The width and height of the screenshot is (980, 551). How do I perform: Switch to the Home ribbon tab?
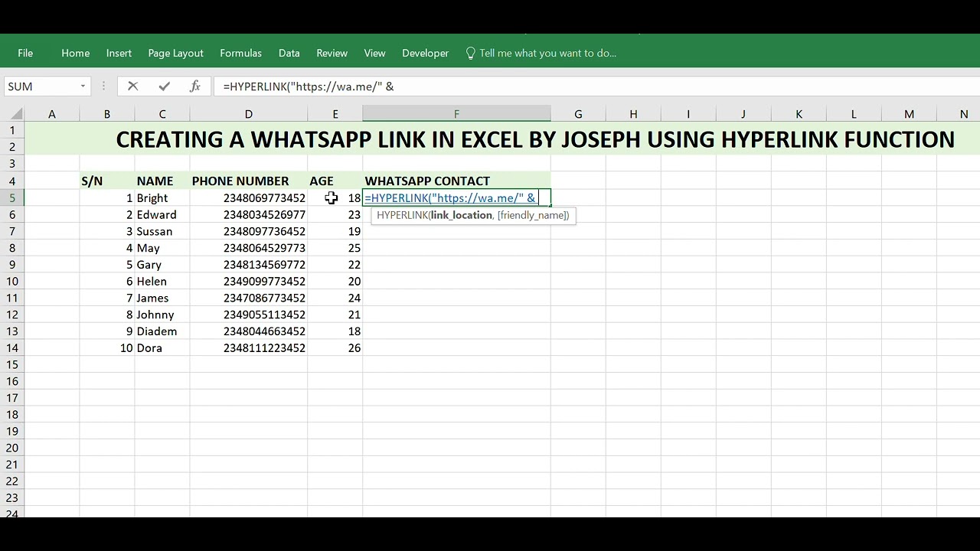[x=75, y=54]
